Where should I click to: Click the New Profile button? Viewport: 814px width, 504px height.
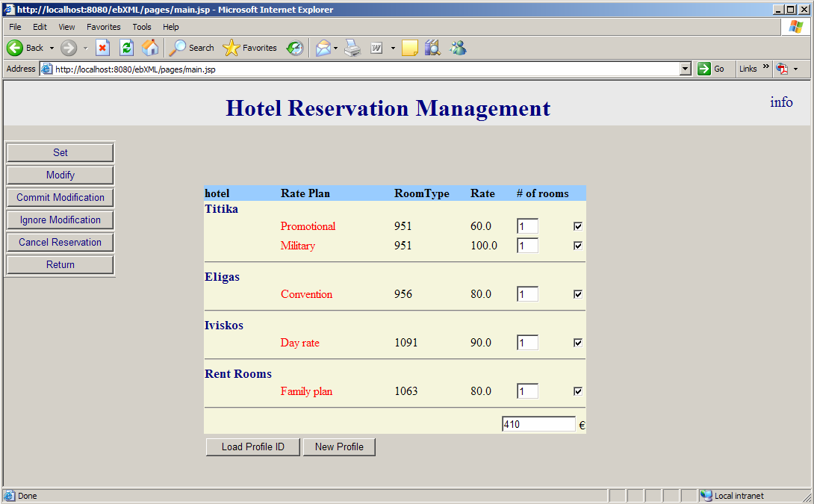click(339, 447)
